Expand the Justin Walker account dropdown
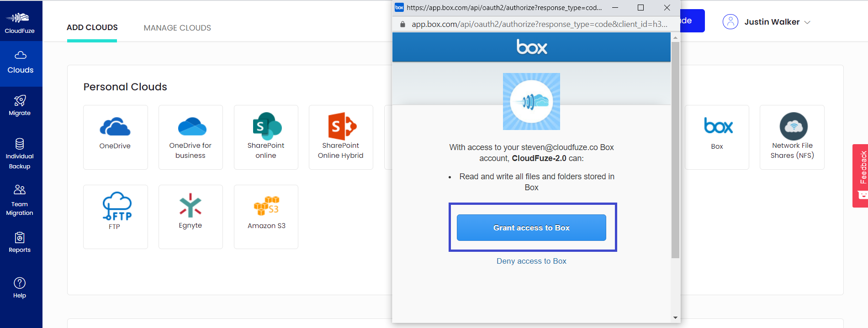Image resolution: width=868 pixels, height=328 pixels. click(807, 22)
